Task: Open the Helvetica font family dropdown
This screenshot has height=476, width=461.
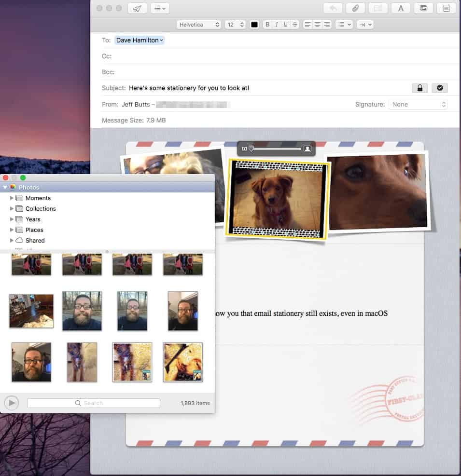Action: click(199, 25)
